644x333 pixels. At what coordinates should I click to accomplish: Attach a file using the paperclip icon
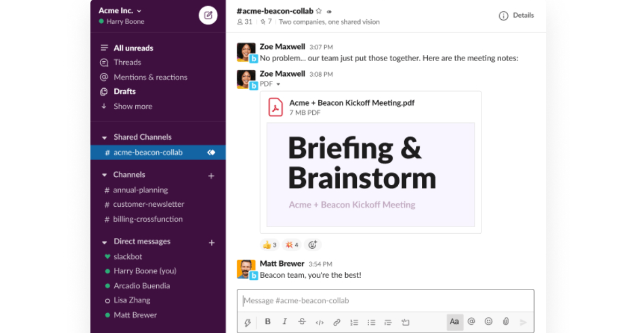506,322
